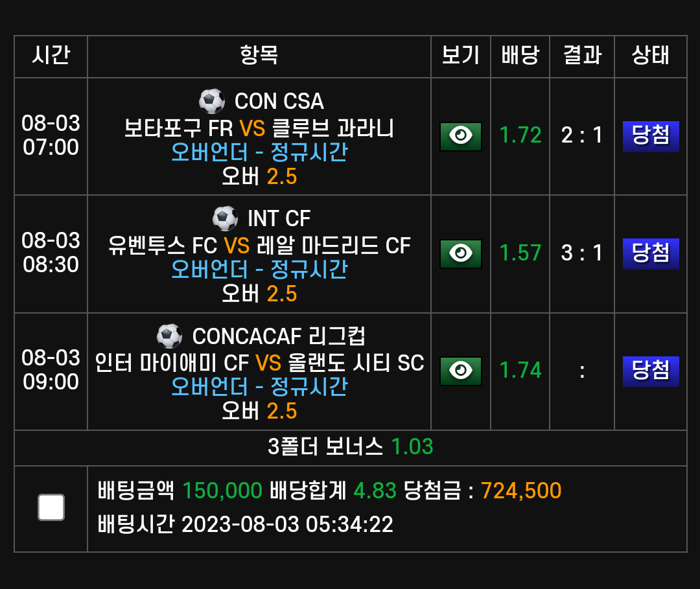Screen dimensions: 700x589
Task: Click the 1.72 odds value
Action: click(520, 135)
